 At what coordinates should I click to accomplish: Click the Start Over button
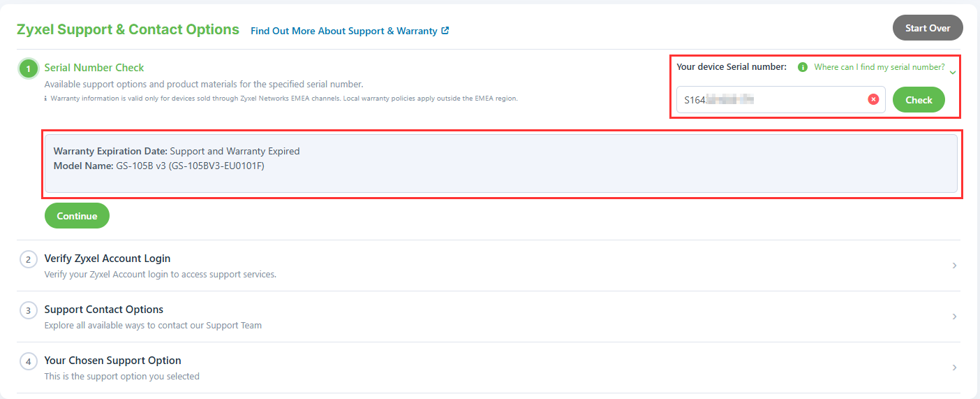[928, 28]
